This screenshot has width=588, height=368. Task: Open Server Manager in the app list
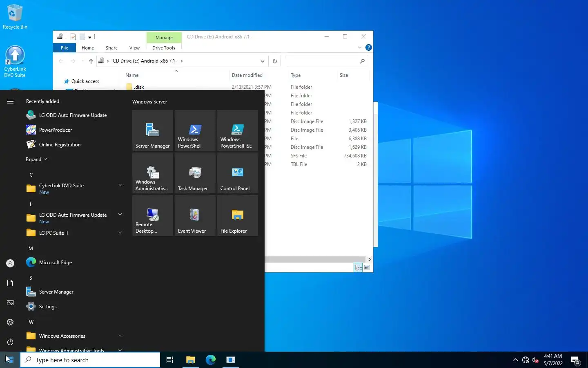click(x=73, y=292)
